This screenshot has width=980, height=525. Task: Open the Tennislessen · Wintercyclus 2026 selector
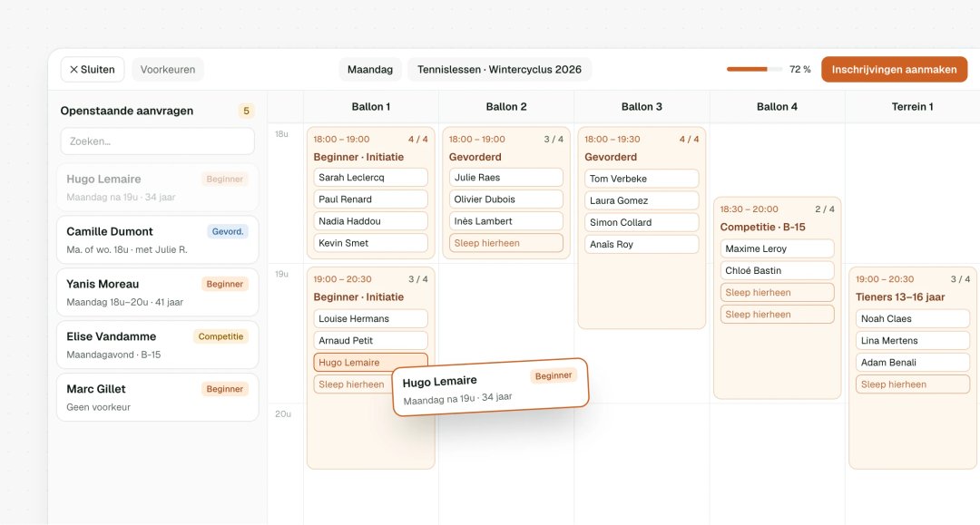(x=499, y=69)
